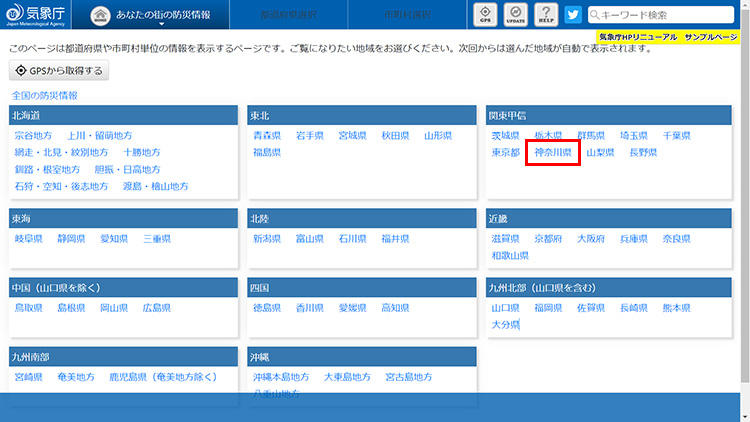Select the 都道府県選択 tab

288,15
